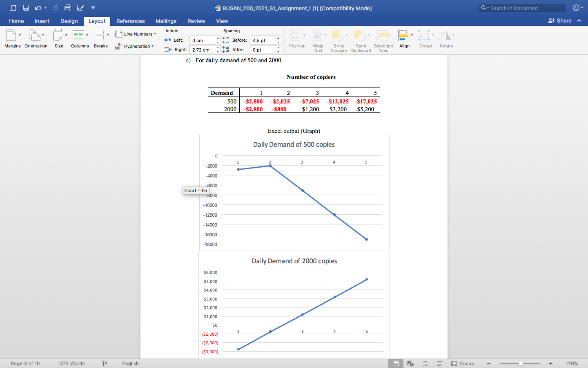Click the Align icon
The image size is (588, 368).
[403, 36]
